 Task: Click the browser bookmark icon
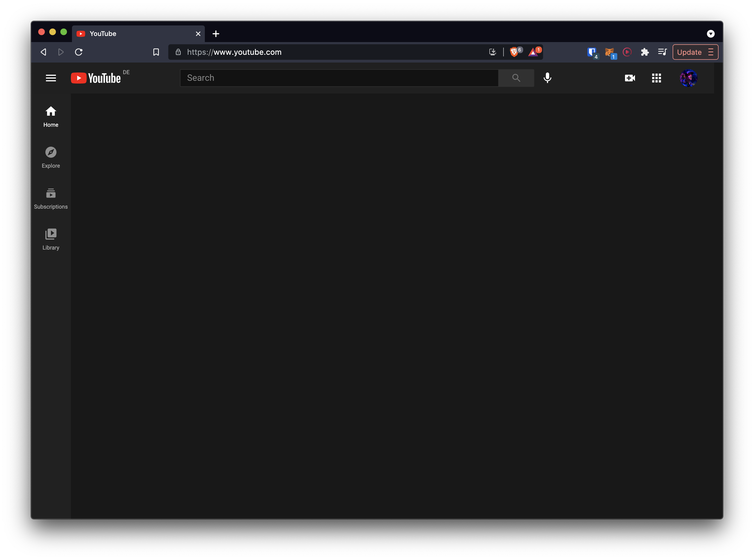tap(156, 52)
